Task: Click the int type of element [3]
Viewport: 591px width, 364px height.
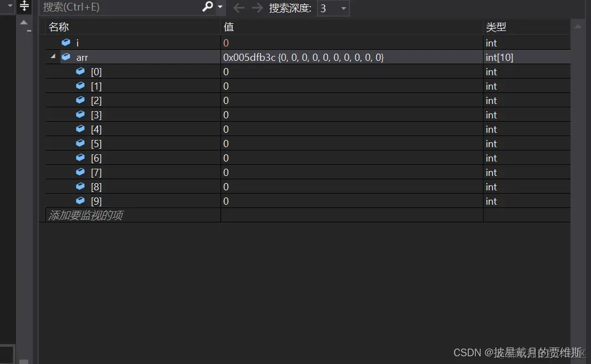Action: tap(491, 115)
